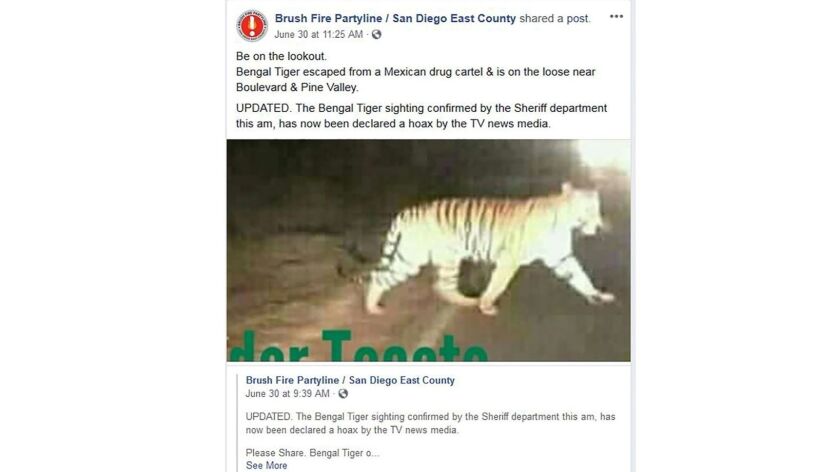This screenshot has width=840, height=472.
Task: Click the green overlay text on the photo
Action: pos(359,346)
